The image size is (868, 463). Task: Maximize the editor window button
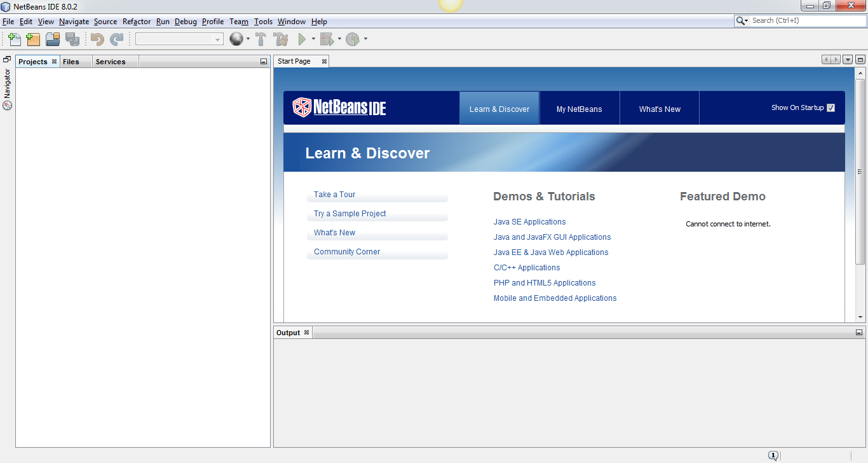click(x=860, y=60)
